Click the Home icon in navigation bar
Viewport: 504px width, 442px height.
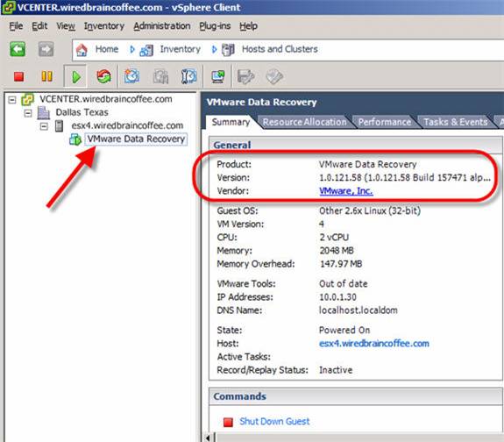pyautogui.click(x=82, y=50)
